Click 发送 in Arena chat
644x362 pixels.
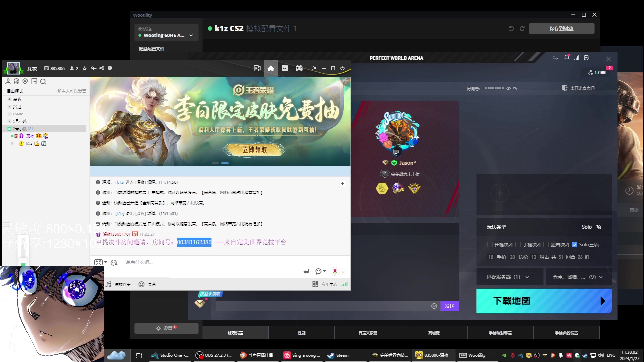[449, 306]
